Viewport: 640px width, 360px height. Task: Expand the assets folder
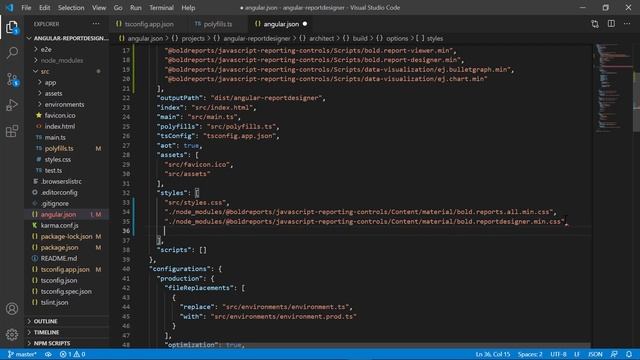(53, 93)
